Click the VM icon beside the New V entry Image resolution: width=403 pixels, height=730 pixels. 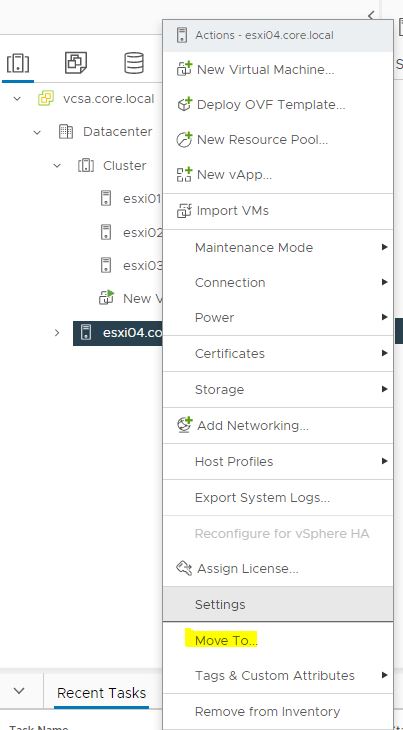(x=106, y=297)
